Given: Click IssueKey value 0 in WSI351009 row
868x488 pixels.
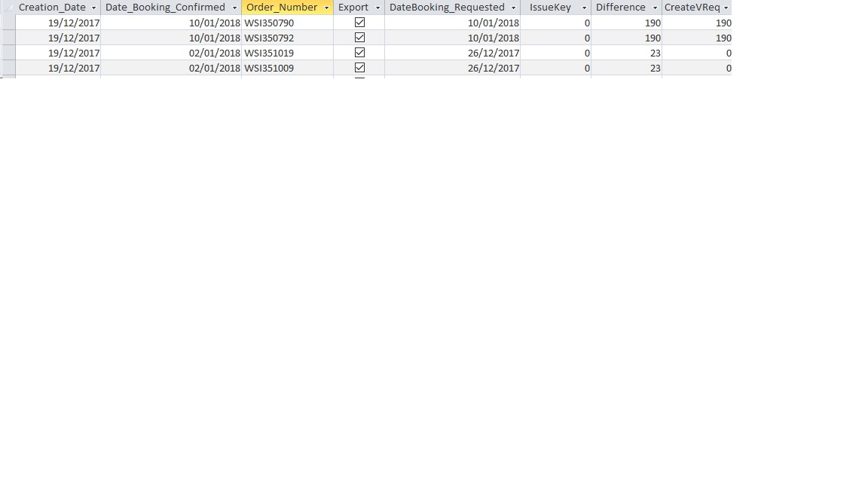Looking at the screenshot, I should [x=556, y=68].
